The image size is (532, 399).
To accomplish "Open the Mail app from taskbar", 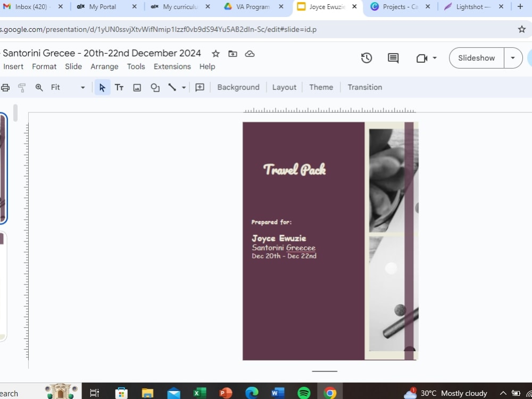I will click(x=174, y=393).
